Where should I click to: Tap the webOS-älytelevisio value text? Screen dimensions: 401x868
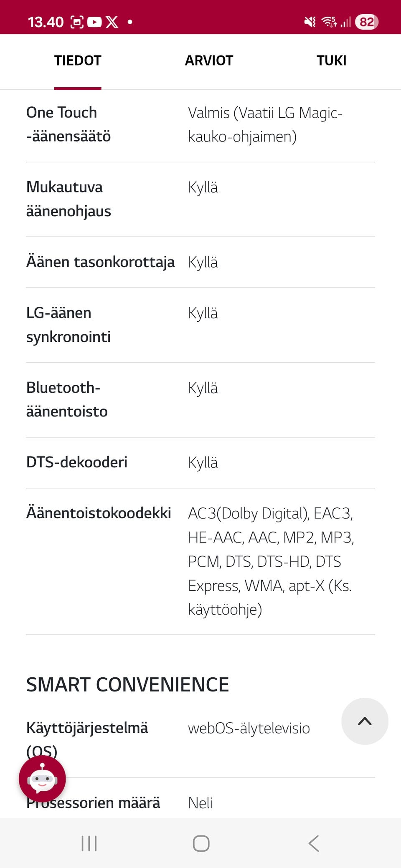249,728
